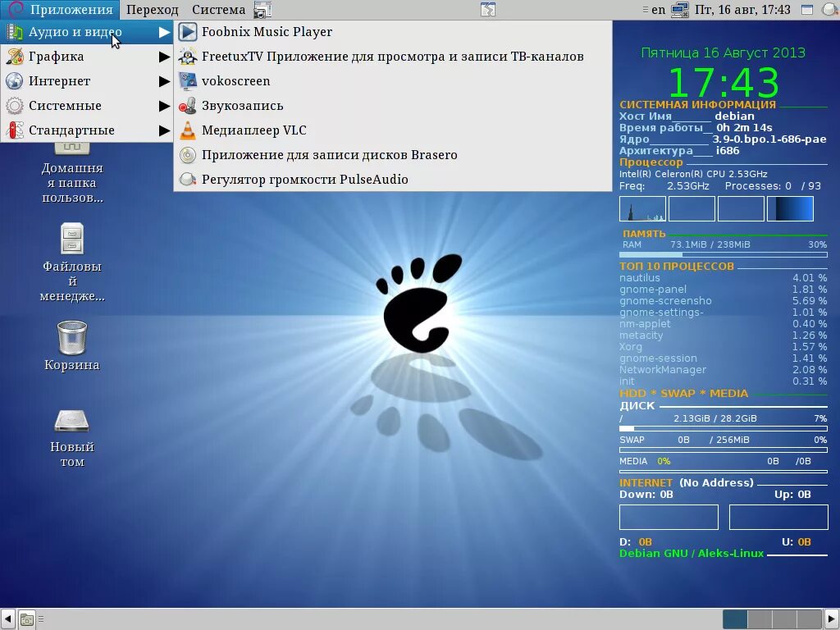Image resolution: width=840 pixels, height=630 pixels.
Task: Launch FreetuxTV TV channel viewer entry
Action: coord(393,57)
